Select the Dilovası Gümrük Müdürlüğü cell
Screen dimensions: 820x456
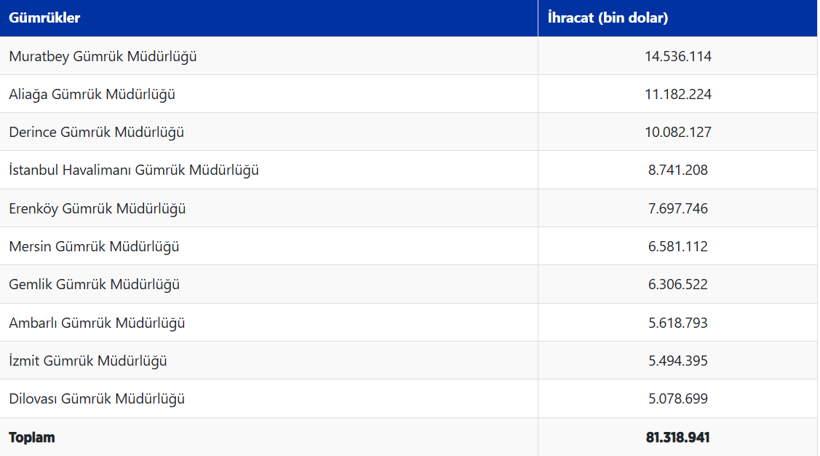click(97, 398)
